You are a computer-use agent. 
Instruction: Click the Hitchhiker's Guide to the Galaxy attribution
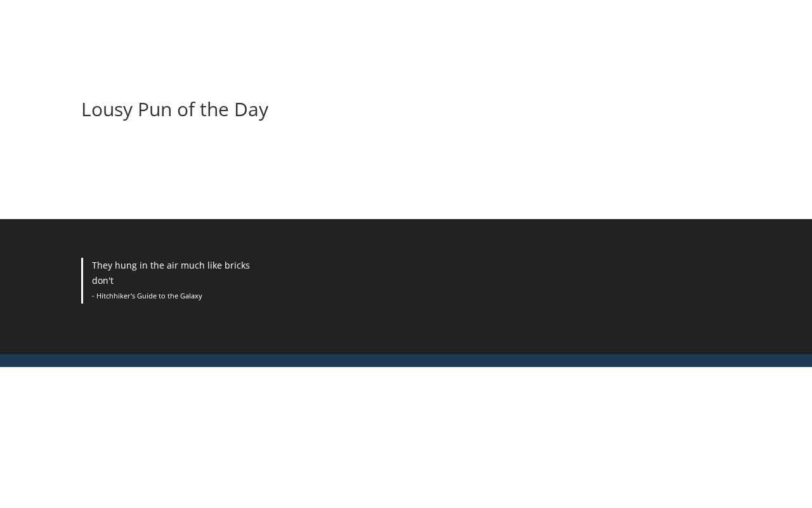point(147,296)
